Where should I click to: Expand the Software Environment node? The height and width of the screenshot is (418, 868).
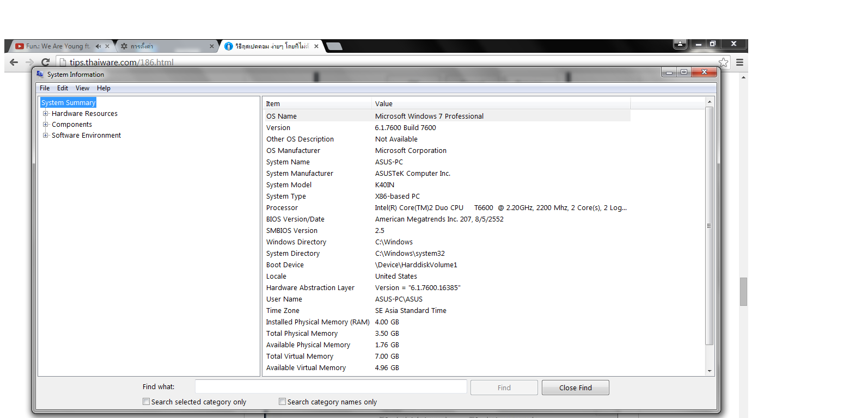point(46,136)
